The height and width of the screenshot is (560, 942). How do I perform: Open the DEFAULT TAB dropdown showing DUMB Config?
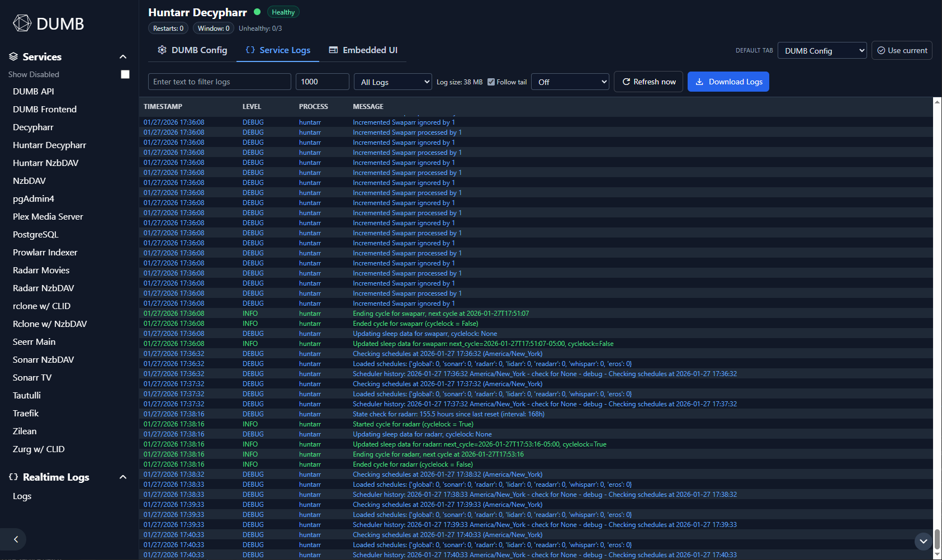822,50
